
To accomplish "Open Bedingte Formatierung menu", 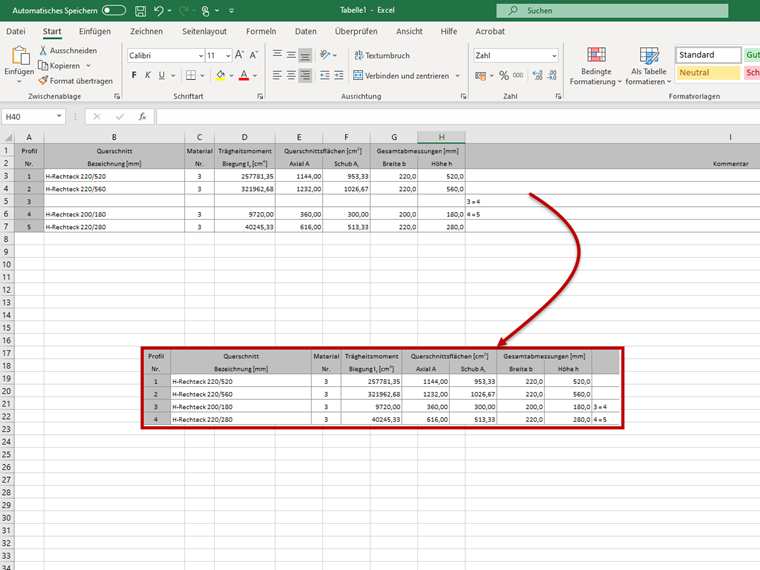I will coord(596,66).
